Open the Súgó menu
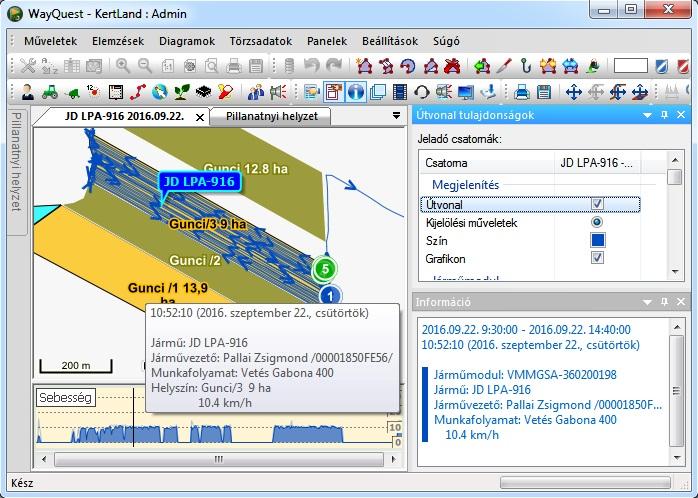The image size is (698, 498). pos(446,41)
